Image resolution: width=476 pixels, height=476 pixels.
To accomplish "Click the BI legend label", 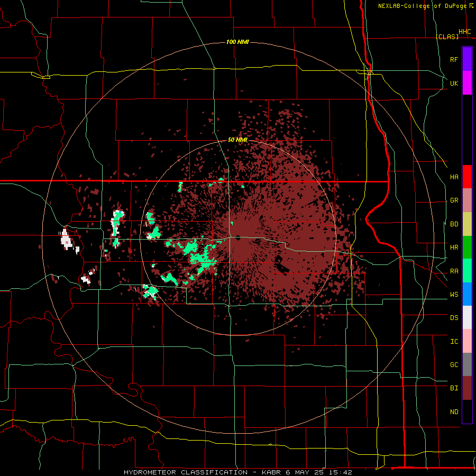I will click(x=454, y=388).
